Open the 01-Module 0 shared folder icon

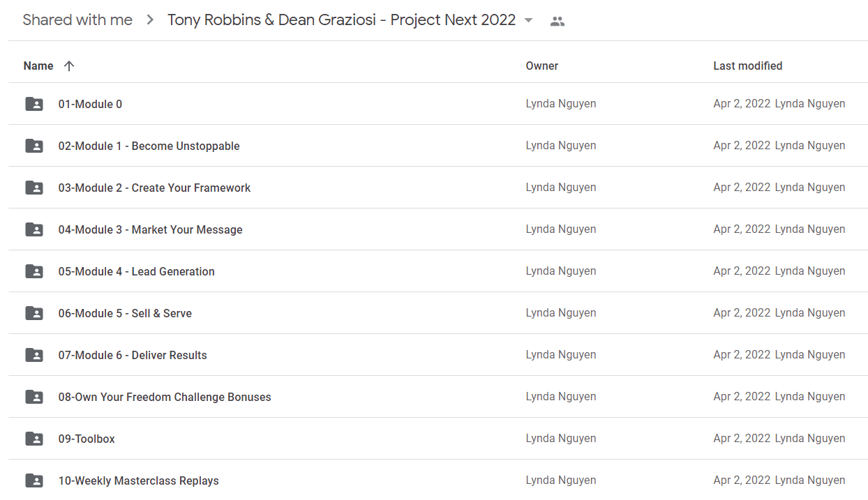[x=34, y=104]
